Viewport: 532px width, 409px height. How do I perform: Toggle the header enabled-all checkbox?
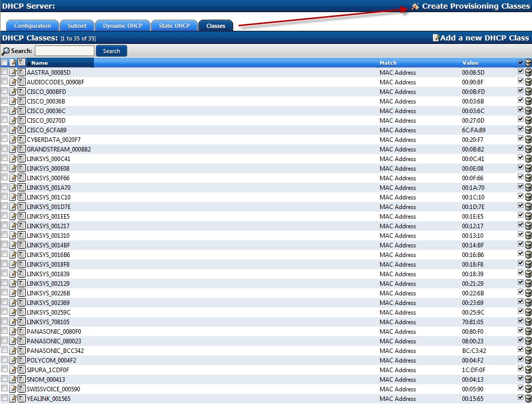coord(521,62)
